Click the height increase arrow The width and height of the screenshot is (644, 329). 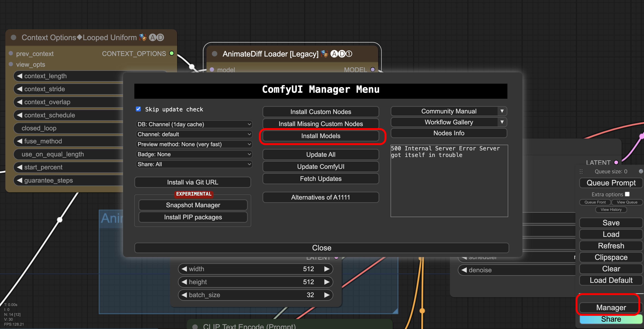coord(327,282)
